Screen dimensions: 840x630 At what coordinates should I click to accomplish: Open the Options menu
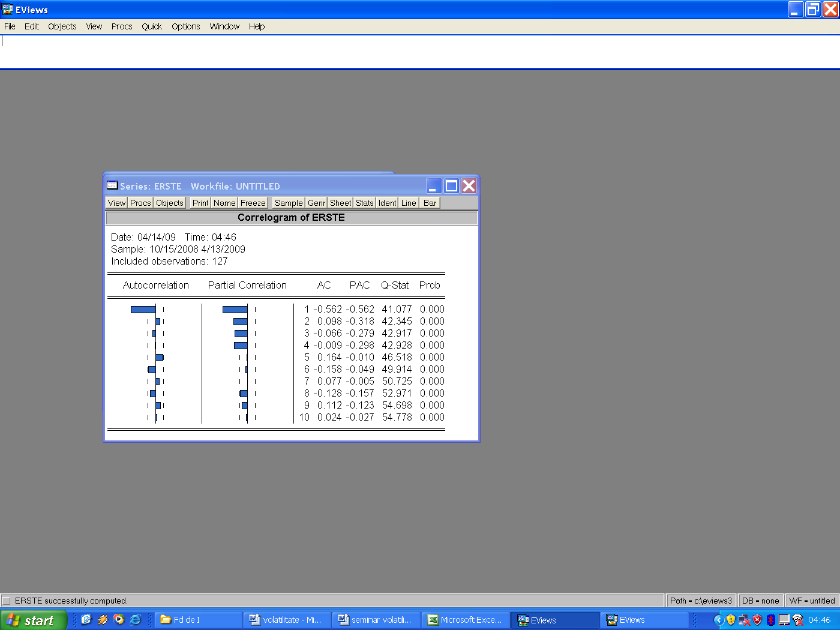(x=185, y=26)
